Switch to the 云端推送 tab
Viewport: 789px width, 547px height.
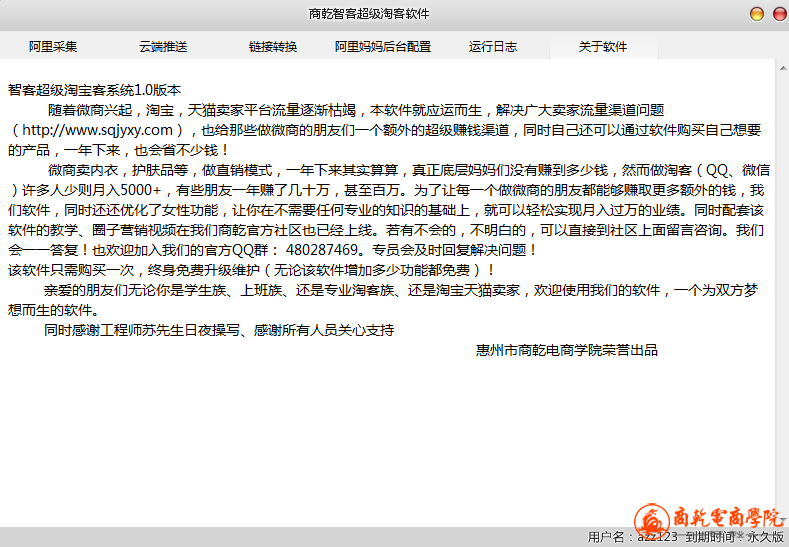point(163,46)
